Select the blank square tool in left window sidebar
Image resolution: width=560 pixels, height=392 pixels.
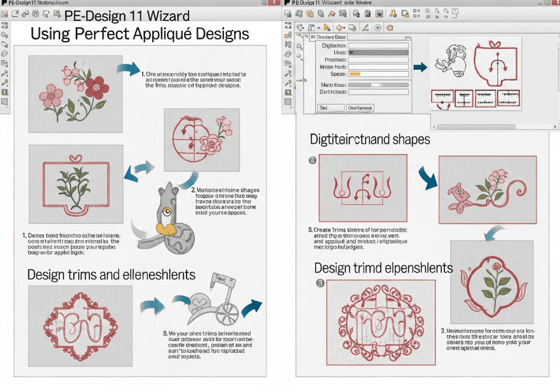5,102
